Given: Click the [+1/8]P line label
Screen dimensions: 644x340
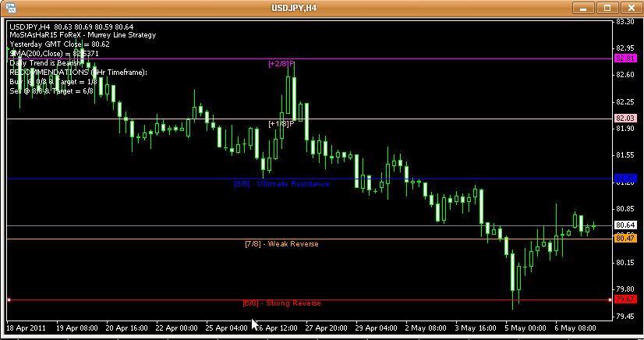Looking at the screenshot, I should [281, 123].
